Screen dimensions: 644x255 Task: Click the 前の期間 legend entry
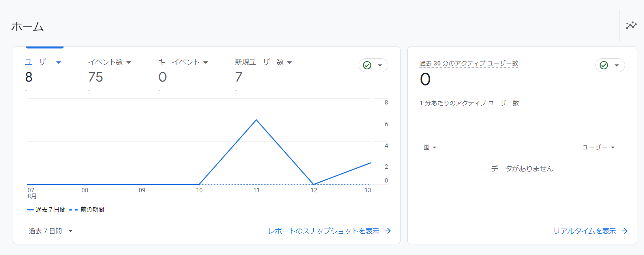pos(87,210)
